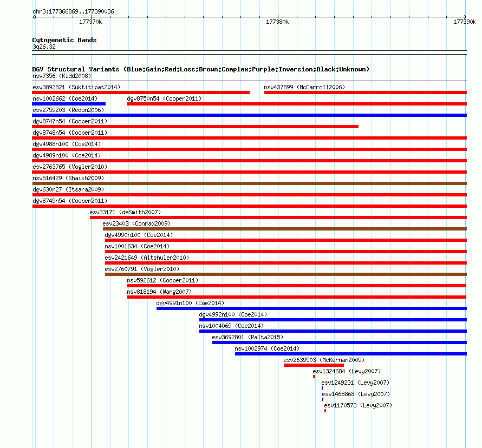Click the brown bar of esv23403
482x448 pixels.
pos(285,229)
